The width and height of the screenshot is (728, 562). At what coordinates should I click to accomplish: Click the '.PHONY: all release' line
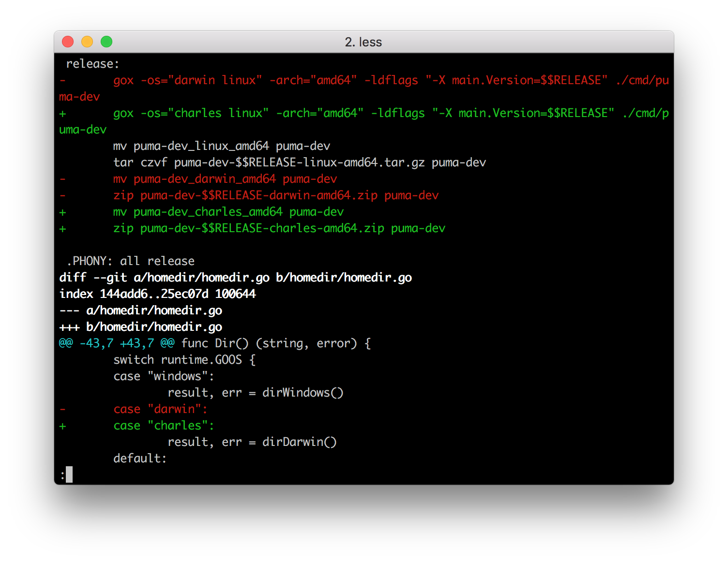pyautogui.click(x=131, y=261)
